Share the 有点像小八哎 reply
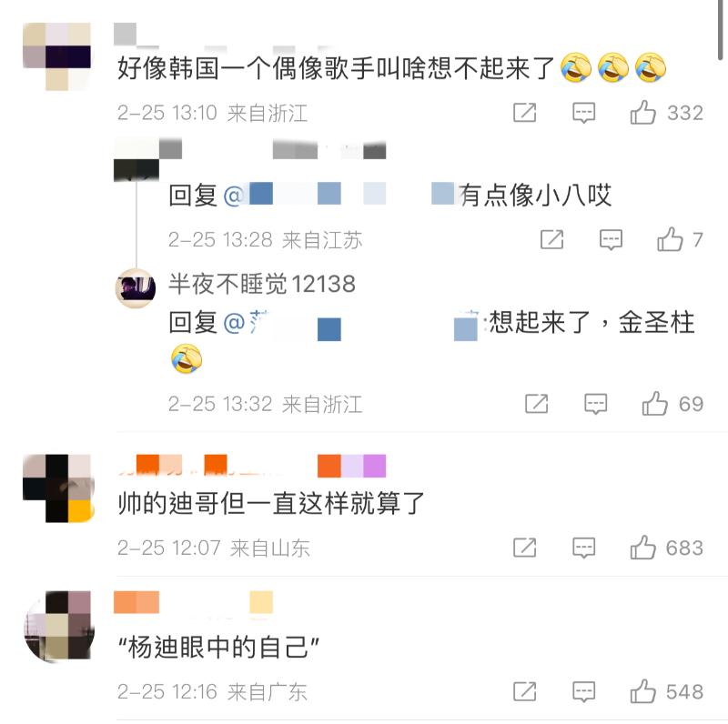Image resolution: width=728 pixels, height=724 pixels. (552, 239)
